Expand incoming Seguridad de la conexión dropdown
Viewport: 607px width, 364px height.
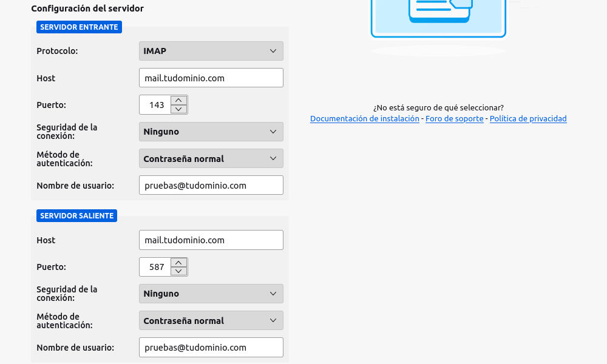click(x=211, y=132)
